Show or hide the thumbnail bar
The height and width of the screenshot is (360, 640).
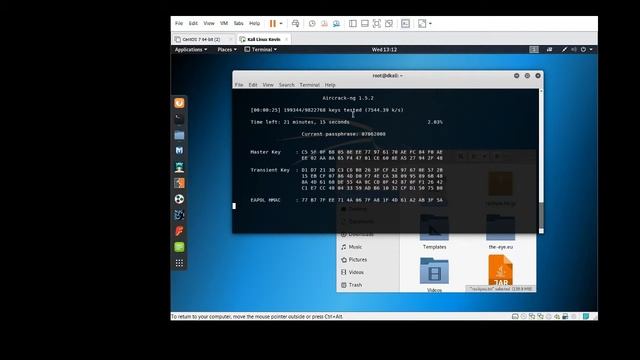[365, 24]
